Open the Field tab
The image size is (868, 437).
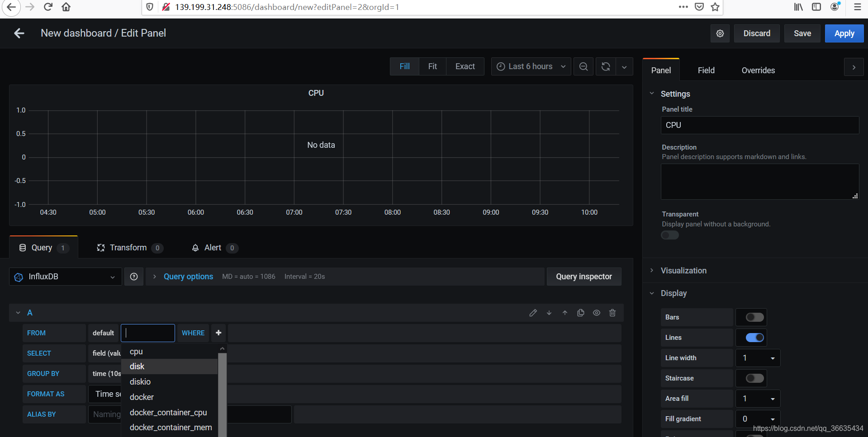pyautogui.click(x=706, y=70)
